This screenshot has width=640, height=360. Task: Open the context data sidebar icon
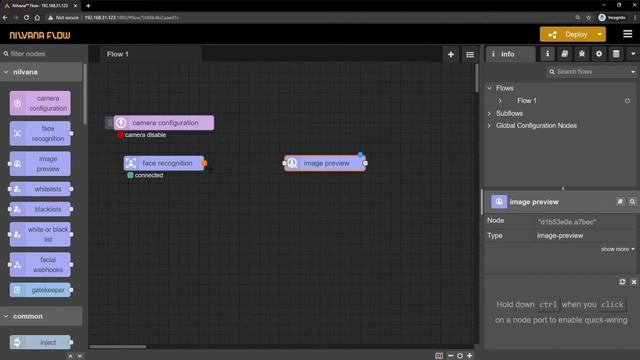(616, 54)
